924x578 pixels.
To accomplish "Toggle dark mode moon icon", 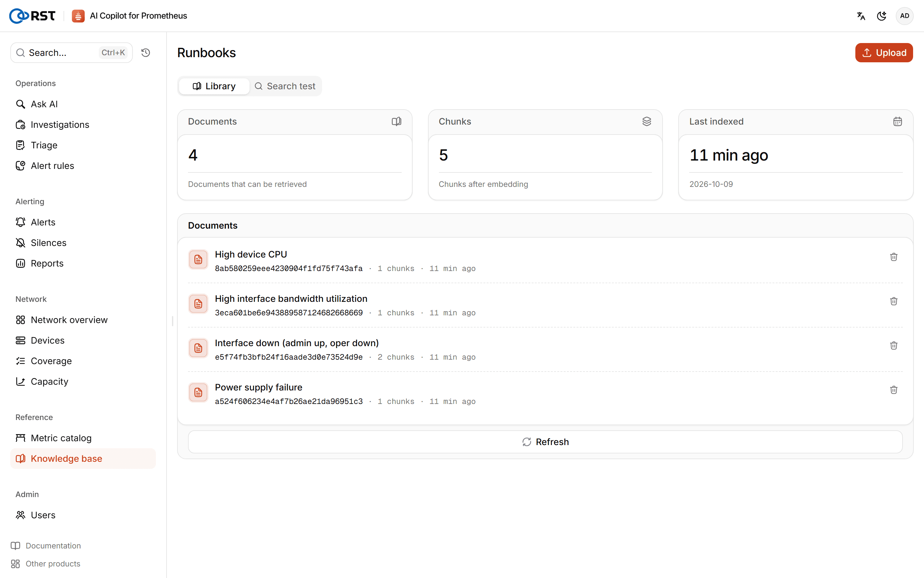I will point(882,16).
